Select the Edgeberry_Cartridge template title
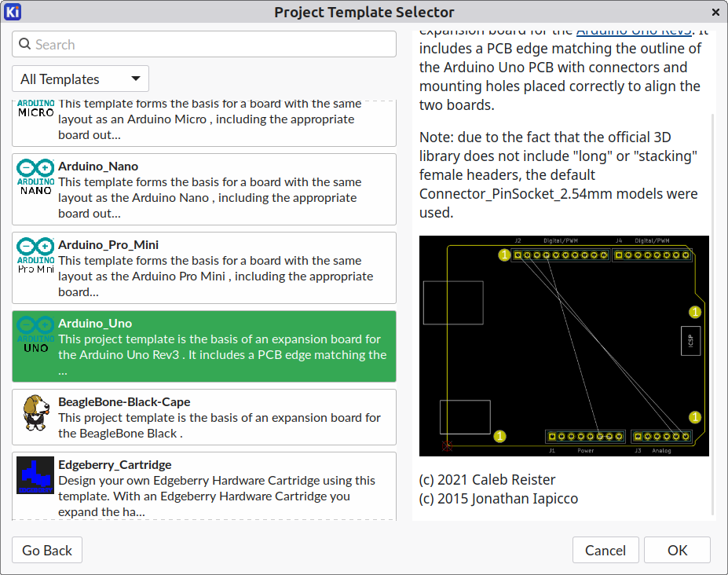 click(115, 464)
